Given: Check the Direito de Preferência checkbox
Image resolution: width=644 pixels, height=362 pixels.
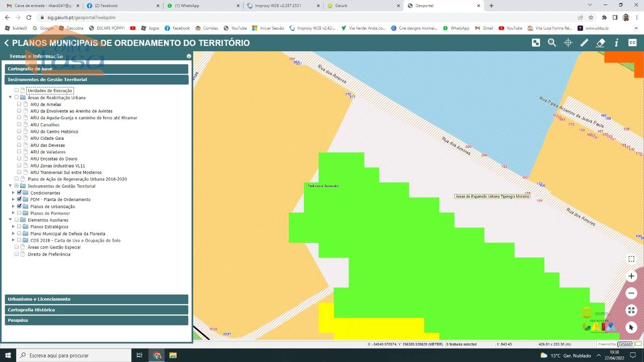Looking at the screenshot, I should (x=17, y=254).
